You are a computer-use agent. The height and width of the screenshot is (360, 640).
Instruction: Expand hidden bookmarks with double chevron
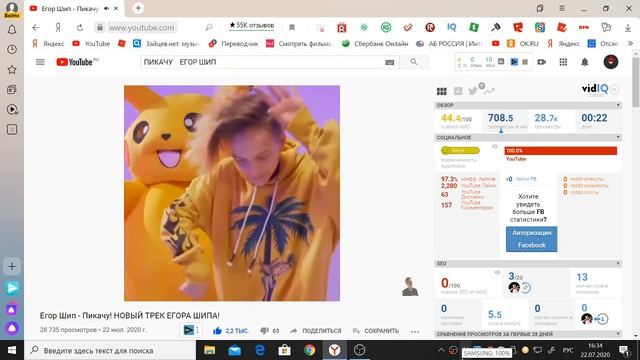point(630,43)
